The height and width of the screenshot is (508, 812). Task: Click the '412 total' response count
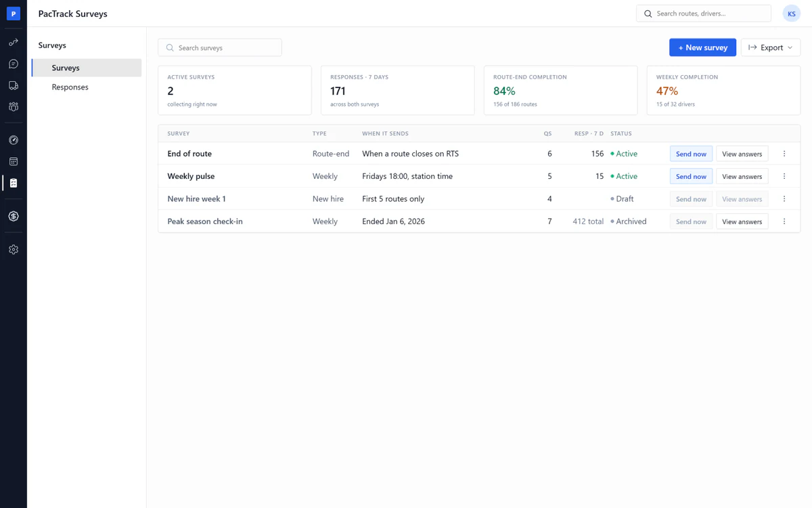click(588, 221)
